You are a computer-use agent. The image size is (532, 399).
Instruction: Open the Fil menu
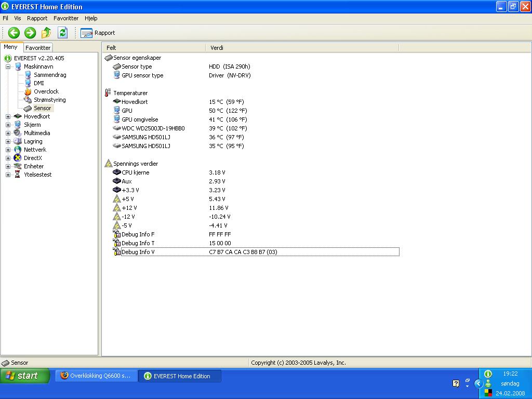(5, 18)
